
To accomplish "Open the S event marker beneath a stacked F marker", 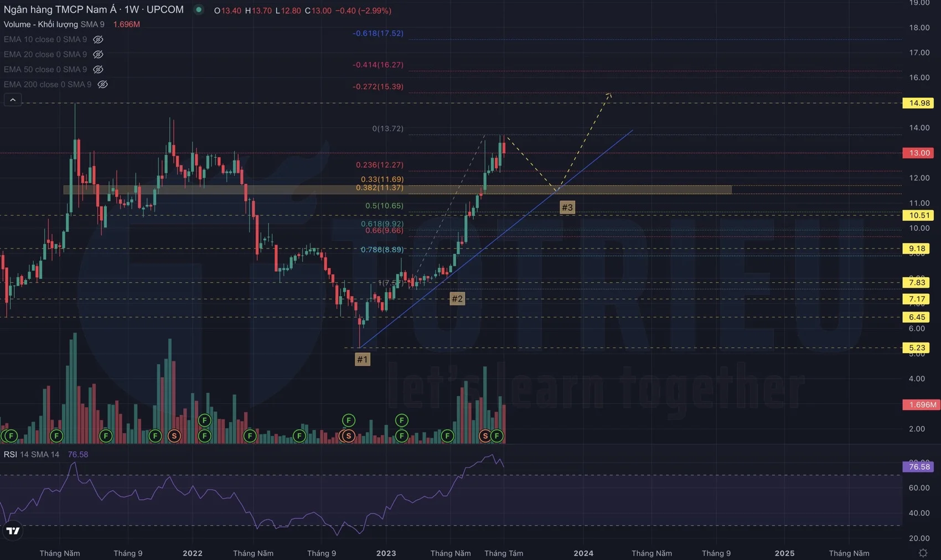I will [x=348, y=436].
